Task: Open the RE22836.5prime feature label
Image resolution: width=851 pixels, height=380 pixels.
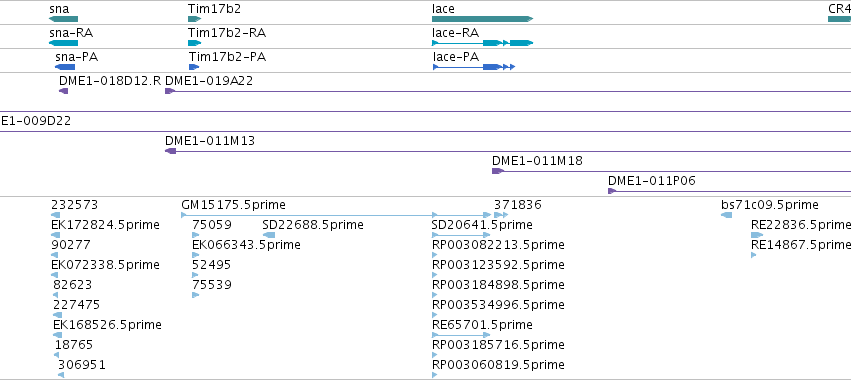Action: (801, 225)
